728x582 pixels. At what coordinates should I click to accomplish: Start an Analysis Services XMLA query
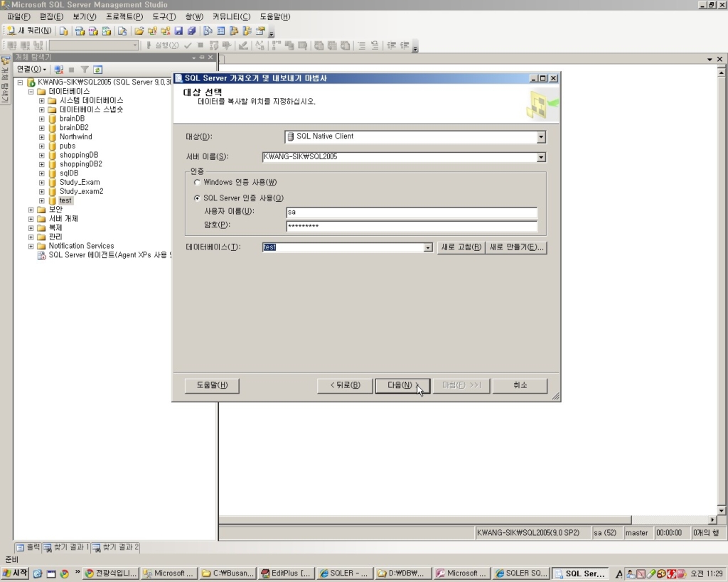pos(107,31)
